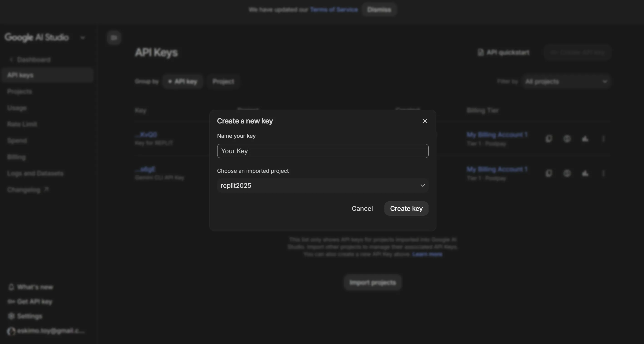The image size is (644, 344).
Task: Open the All projects filter dropdown
Action: click(566, 82)
